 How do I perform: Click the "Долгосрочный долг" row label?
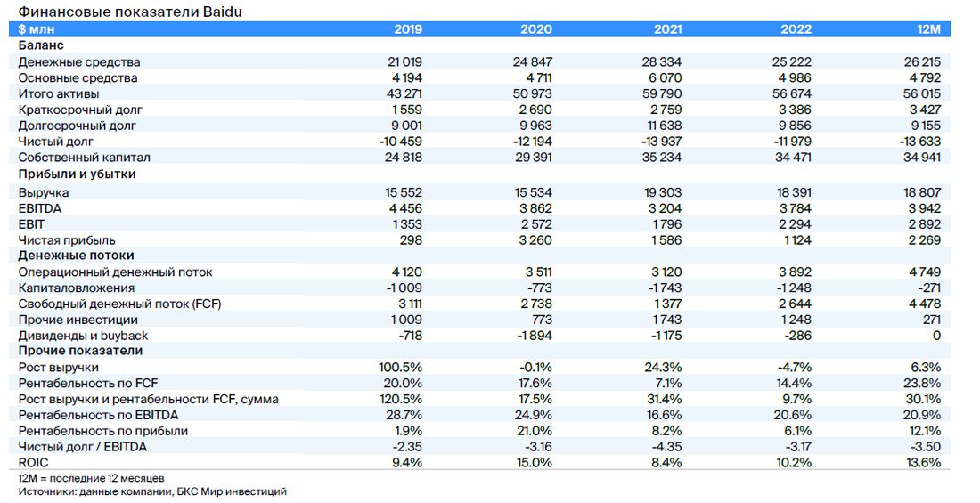pyautogui.click(x=77, y=126)
